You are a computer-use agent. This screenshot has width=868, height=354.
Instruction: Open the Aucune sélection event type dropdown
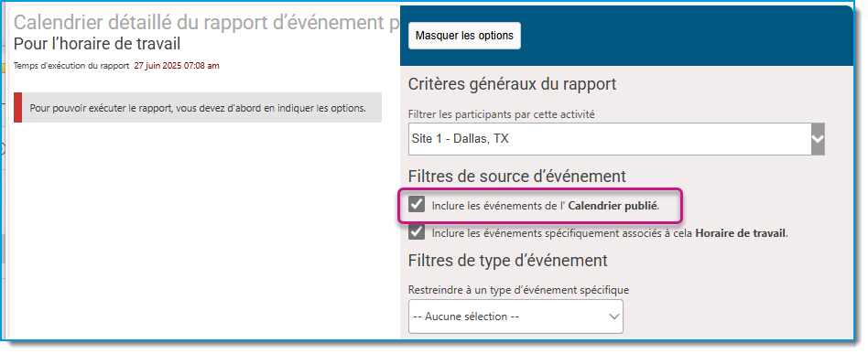(515, 316)
